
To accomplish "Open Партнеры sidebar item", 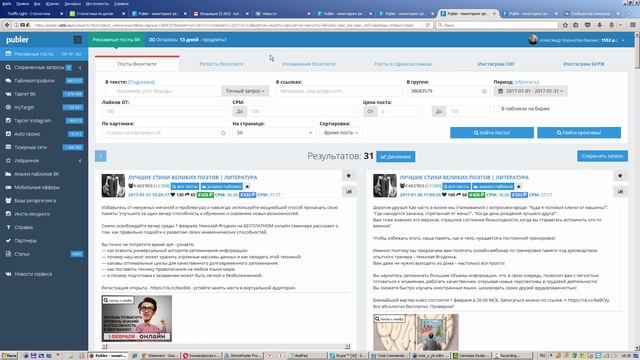I will (x=44, y=241).
